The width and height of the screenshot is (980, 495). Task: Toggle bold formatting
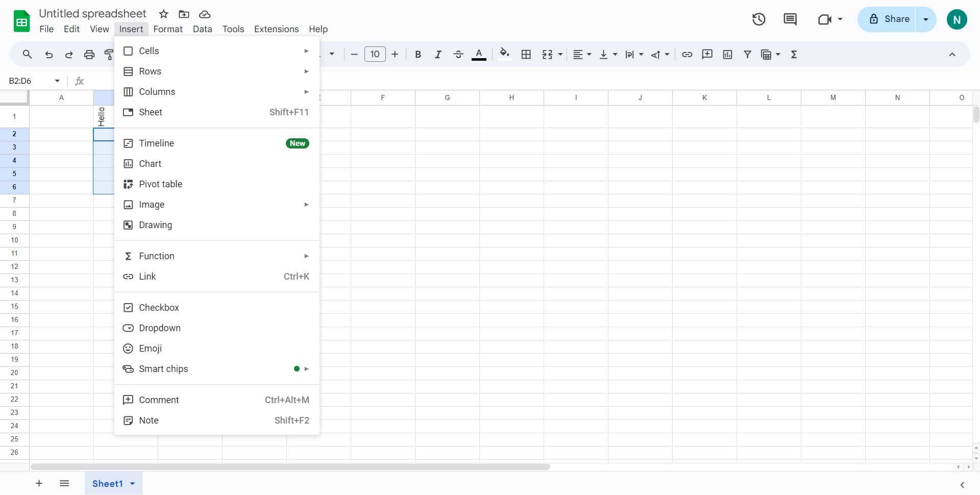pyautogui.click(x=418, y=55)
